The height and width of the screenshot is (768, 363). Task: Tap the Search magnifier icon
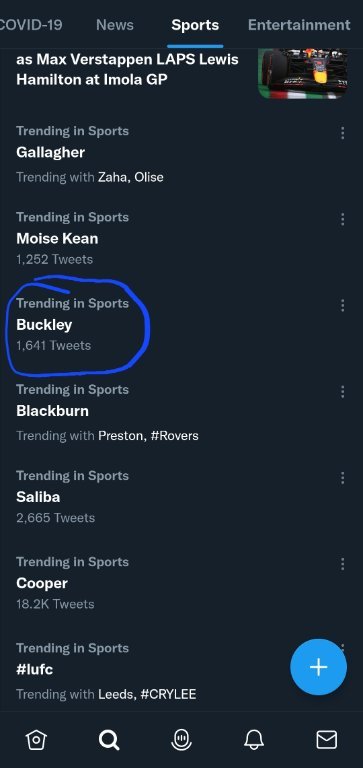(109, 739)
